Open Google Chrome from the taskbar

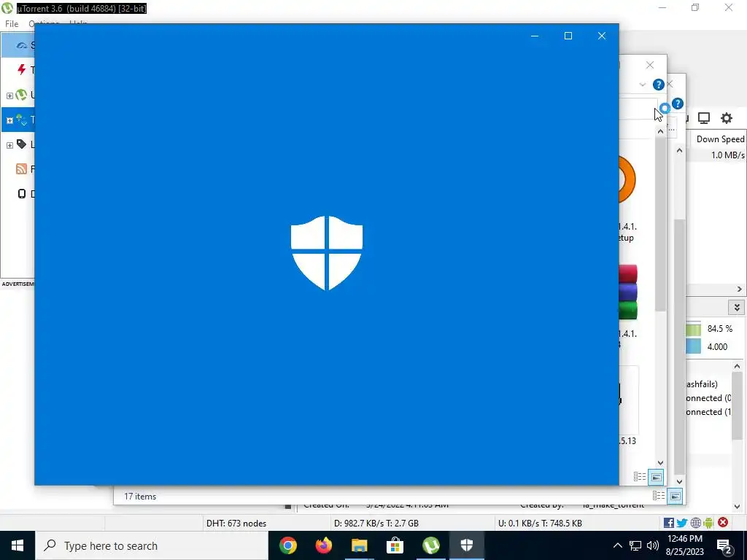(287, 545)
